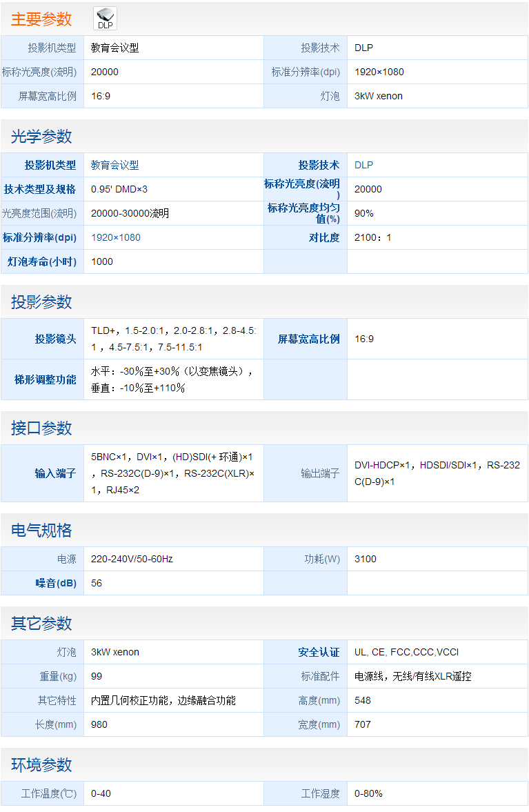This screenshot has height=812, width=529.
Task: Click the bold 投影技术 label in 光学参数
Action: coord(319,165)
